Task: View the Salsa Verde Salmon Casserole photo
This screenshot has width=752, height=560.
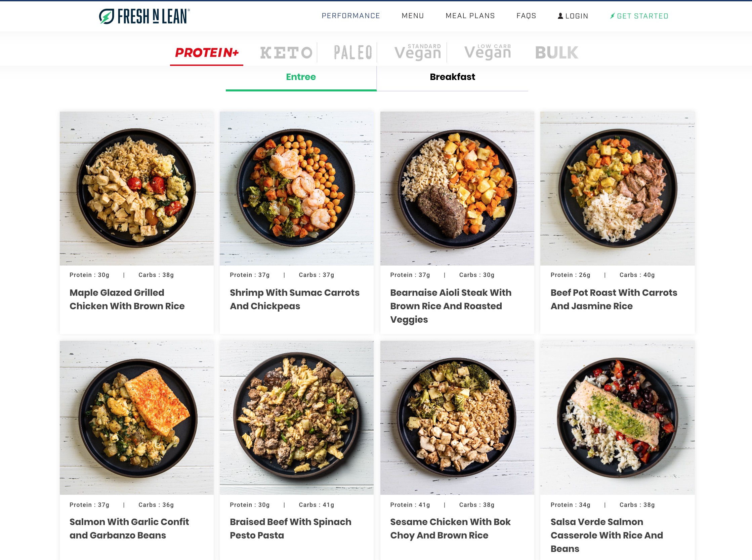Action: coord(618,417)
